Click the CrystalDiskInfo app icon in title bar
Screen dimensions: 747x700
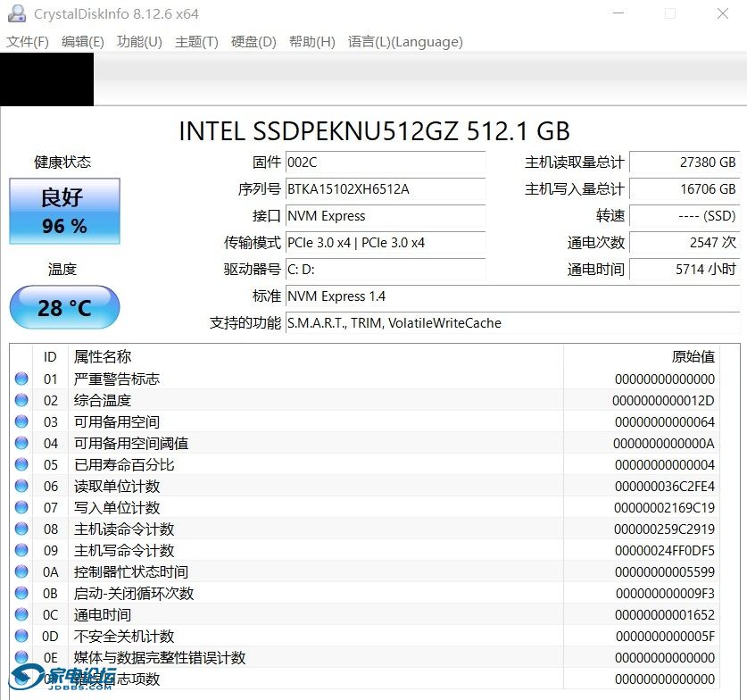(x=16, y=13)
